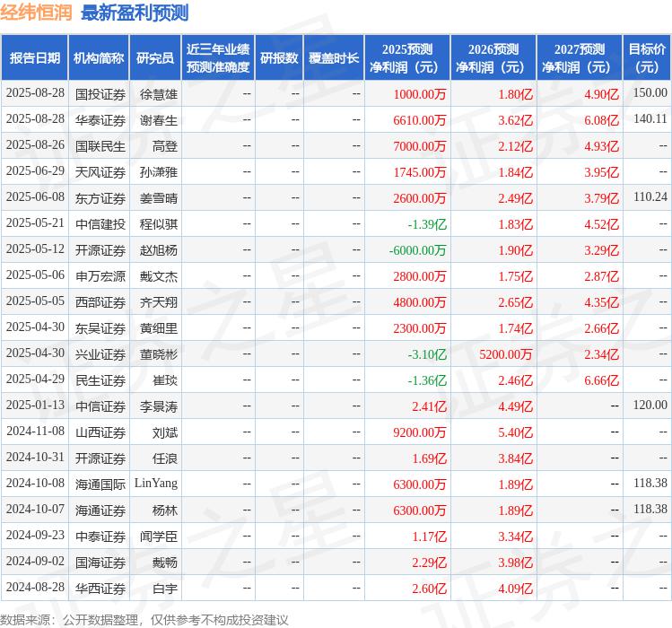Click the 报告日期 column header
672x628 pixels.
pyautogui.click(x=35, y=58)
